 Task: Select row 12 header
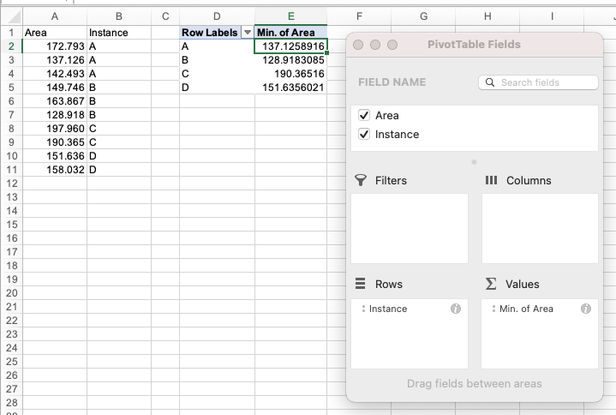point(11,184)
